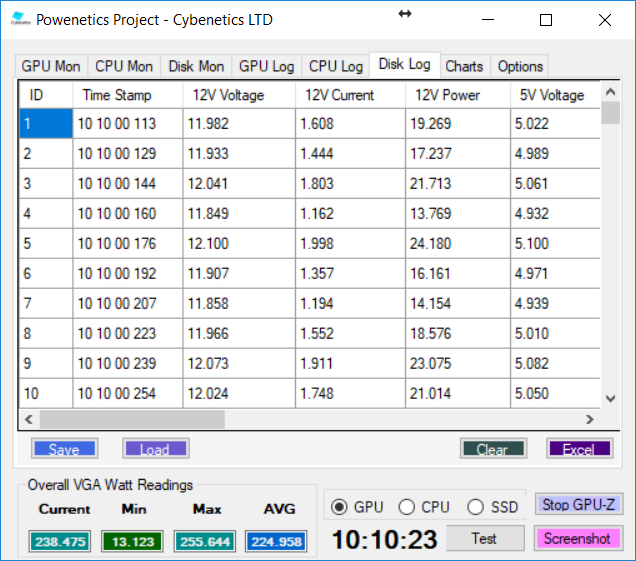Click the Current watt reading 238.475

pos(60,542)
